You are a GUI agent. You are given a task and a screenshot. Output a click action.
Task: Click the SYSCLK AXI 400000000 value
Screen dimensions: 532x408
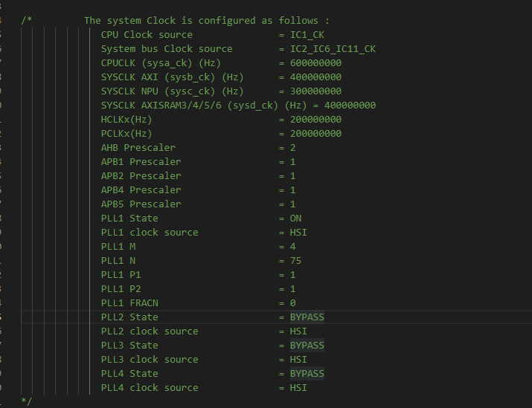(315, 77)
